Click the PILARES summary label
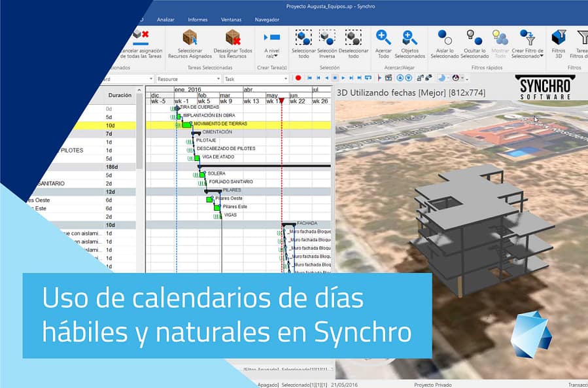The width and height of the screenshot is (588, 388). click(232, 190)
